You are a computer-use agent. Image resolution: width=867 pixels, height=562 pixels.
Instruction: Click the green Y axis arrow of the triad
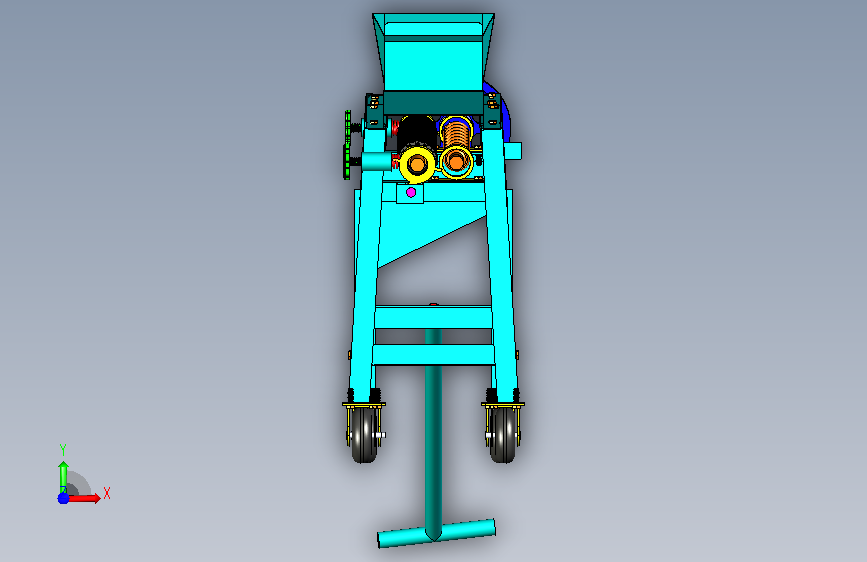coord(63,477)
